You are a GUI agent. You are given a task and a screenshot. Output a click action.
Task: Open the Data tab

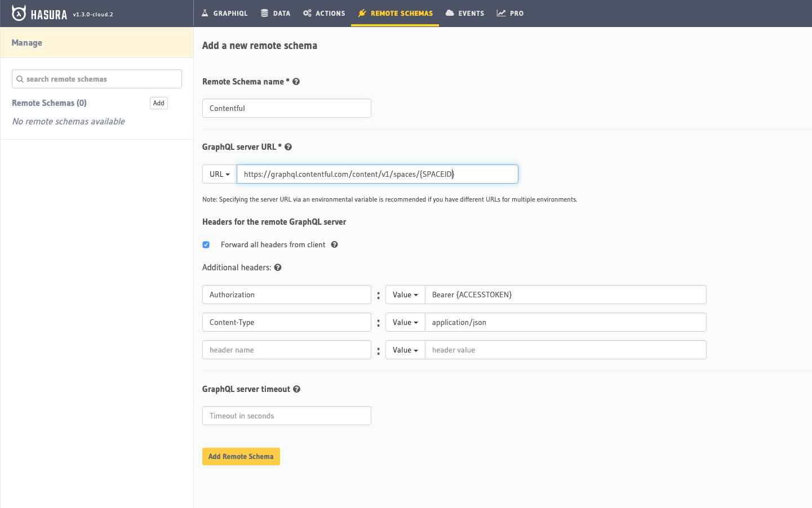coord(276,13)
